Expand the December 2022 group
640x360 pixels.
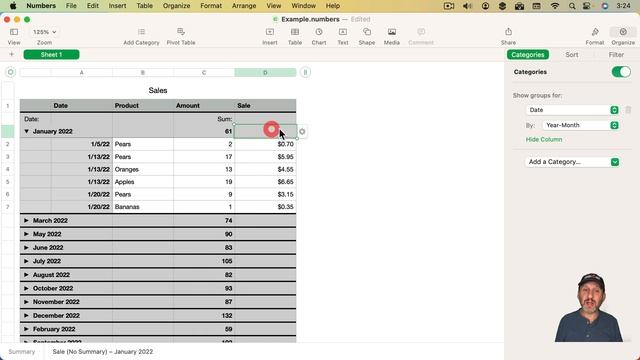(x=27, y=316)
